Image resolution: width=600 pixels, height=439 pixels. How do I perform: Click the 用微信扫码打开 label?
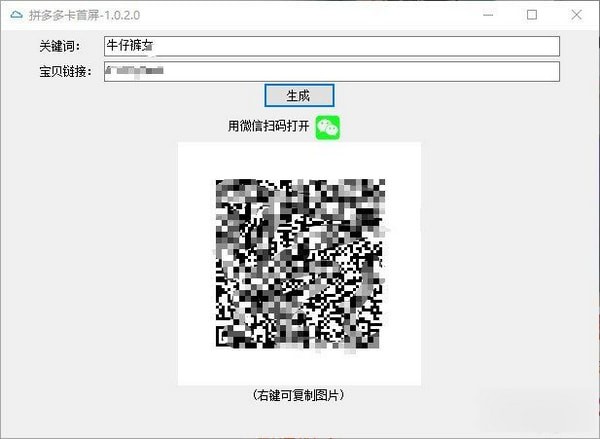(269, 126)
